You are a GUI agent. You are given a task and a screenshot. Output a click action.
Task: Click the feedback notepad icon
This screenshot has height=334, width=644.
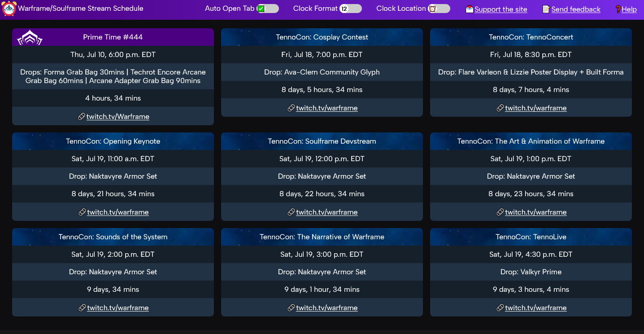point(546,9)
